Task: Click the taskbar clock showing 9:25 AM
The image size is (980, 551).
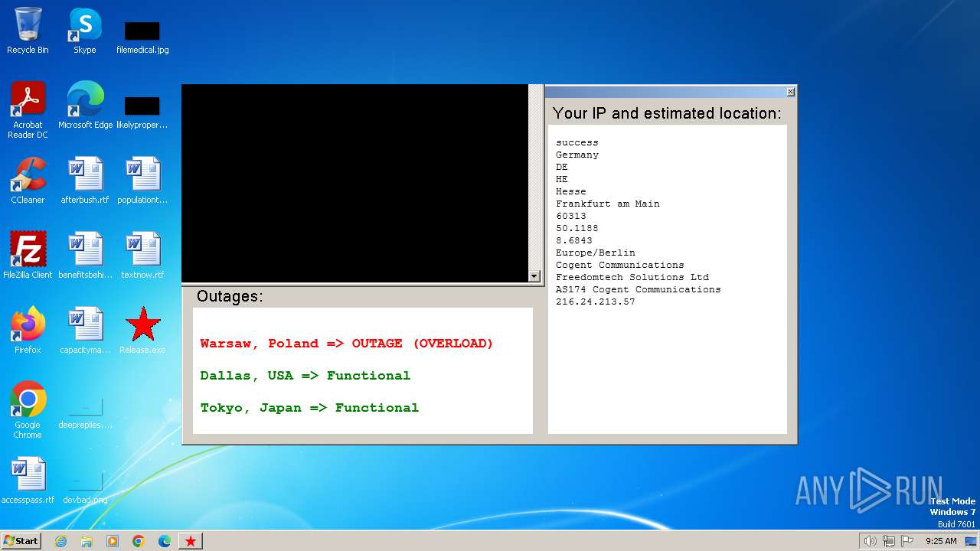Action: tap(941, 541)
